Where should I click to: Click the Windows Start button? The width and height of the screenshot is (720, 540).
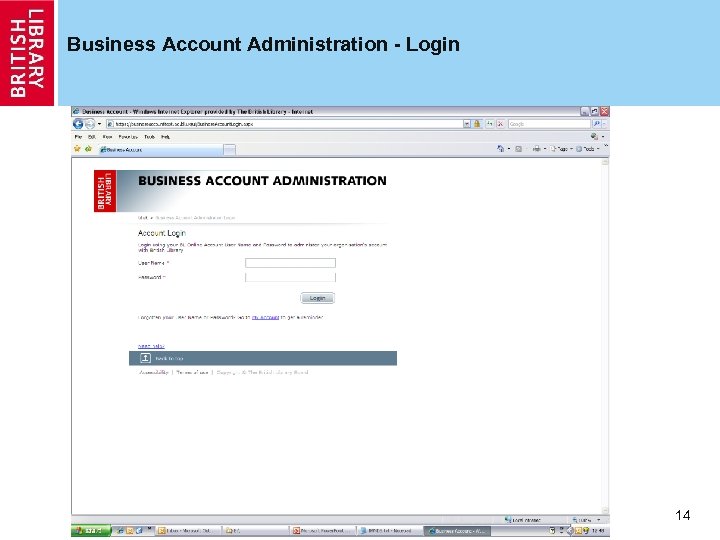[91, 531]
